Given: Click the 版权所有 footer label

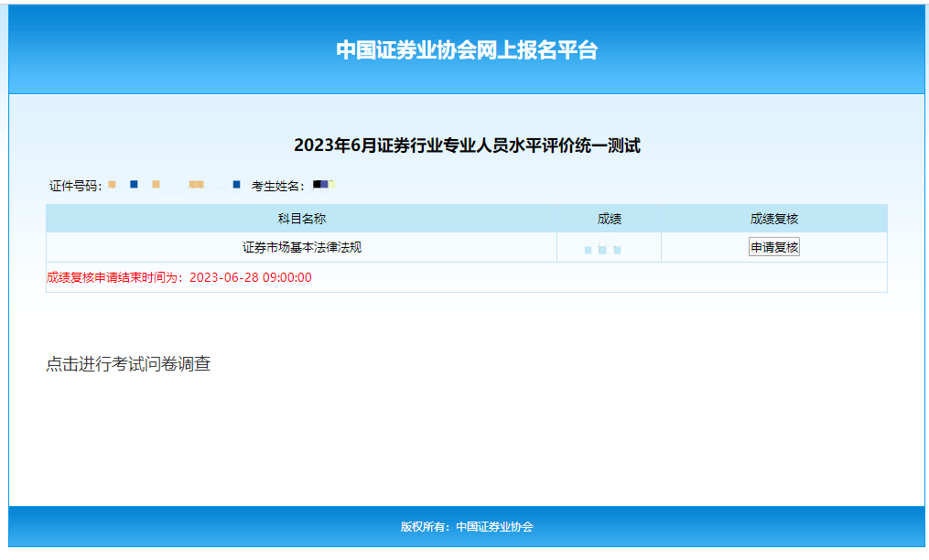Looking at the screenshot, I should (x=424, y=527).
